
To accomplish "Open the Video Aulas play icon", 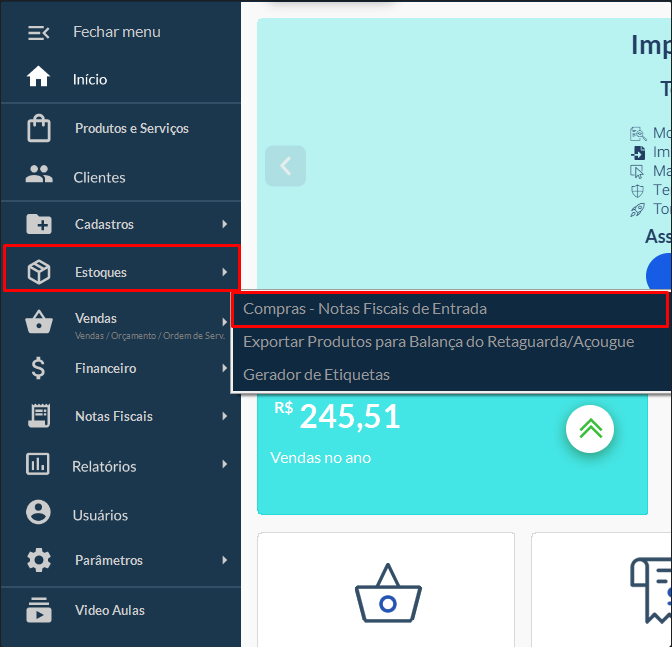I will click(x=38, y=610).
